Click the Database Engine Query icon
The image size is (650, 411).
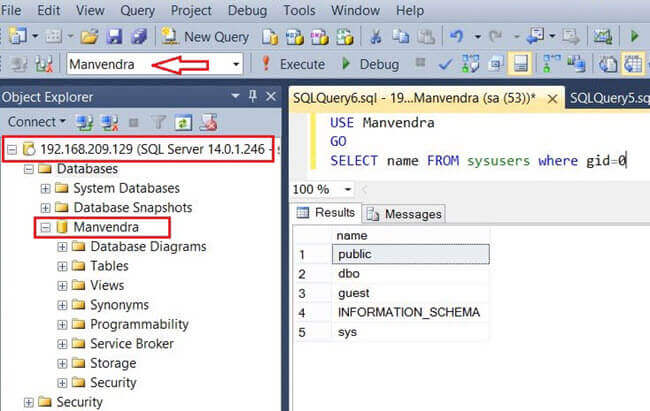point(270,37)
